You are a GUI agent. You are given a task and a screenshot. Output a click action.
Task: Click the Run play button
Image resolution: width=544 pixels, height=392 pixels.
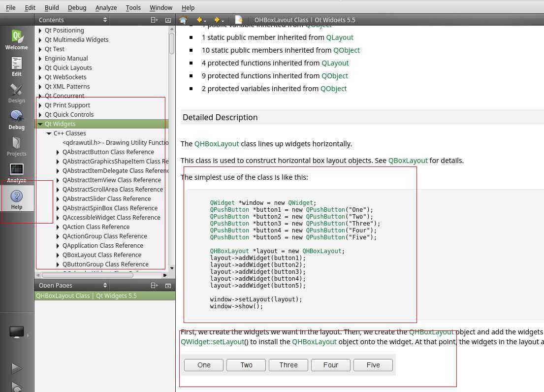point(16,368)
